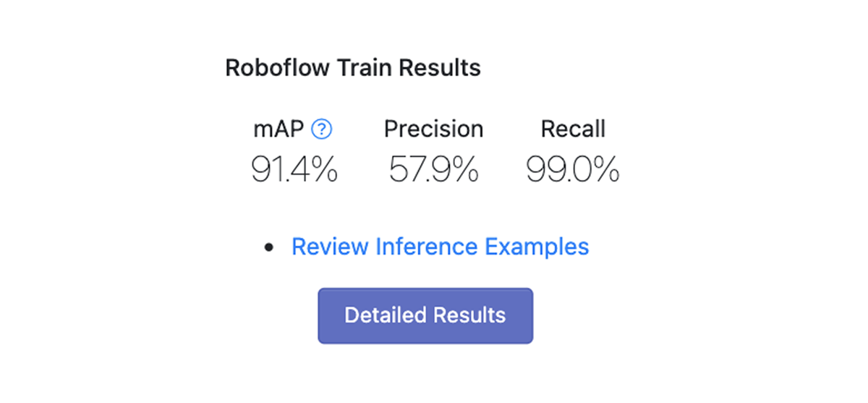Click the bullet before Review Inference Examples

(270, 247)
